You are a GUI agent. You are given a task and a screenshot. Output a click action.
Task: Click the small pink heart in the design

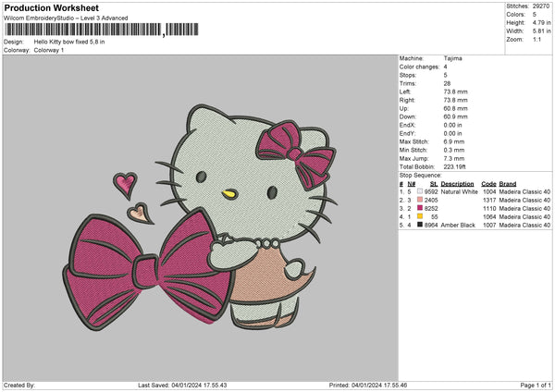pyautogui.click(x=125, y=179)
